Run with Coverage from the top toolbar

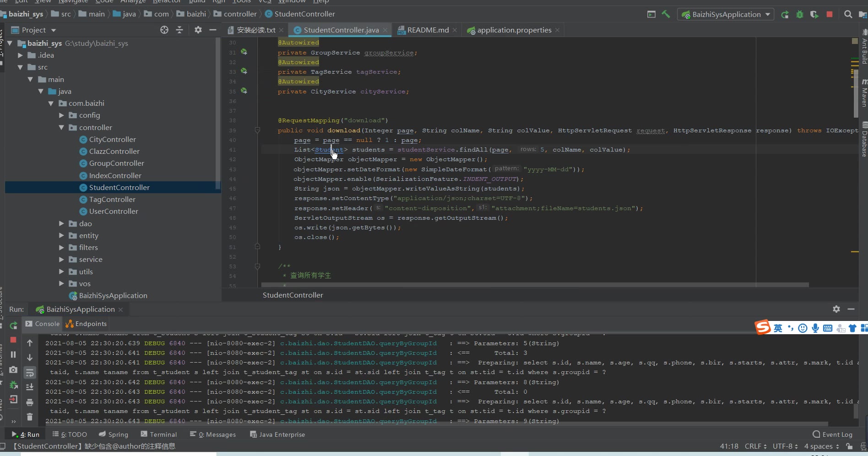click(x=814, y=14)
